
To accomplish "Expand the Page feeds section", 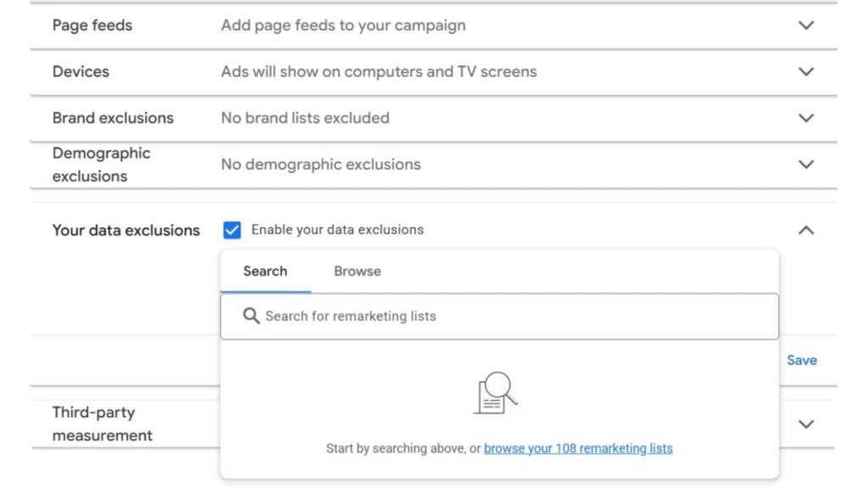I will click(808, 25).
